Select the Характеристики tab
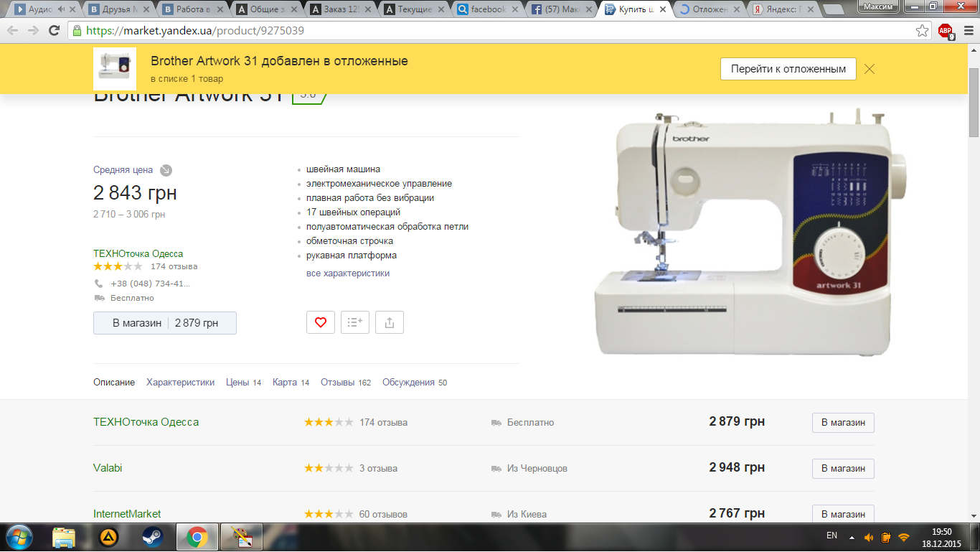Image resolution: width=980 pixels, height=552 pixels. [x=180, y=383]
